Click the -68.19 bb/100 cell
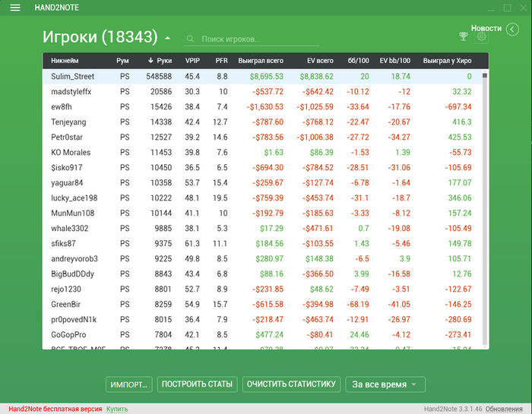This screenshot has height=414, width=532. pyautogui.click(x=358, y=304)
